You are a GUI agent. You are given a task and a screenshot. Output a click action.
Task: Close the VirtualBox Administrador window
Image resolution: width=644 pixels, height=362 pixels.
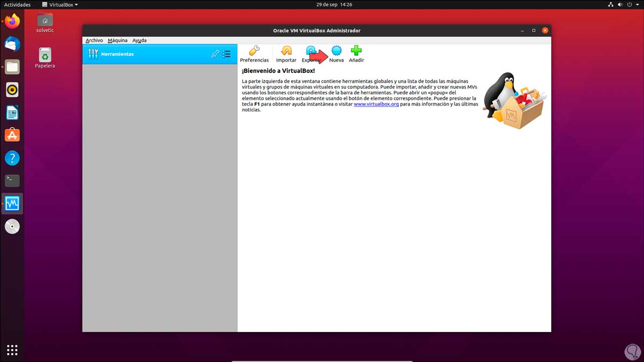tap(545, 31)
